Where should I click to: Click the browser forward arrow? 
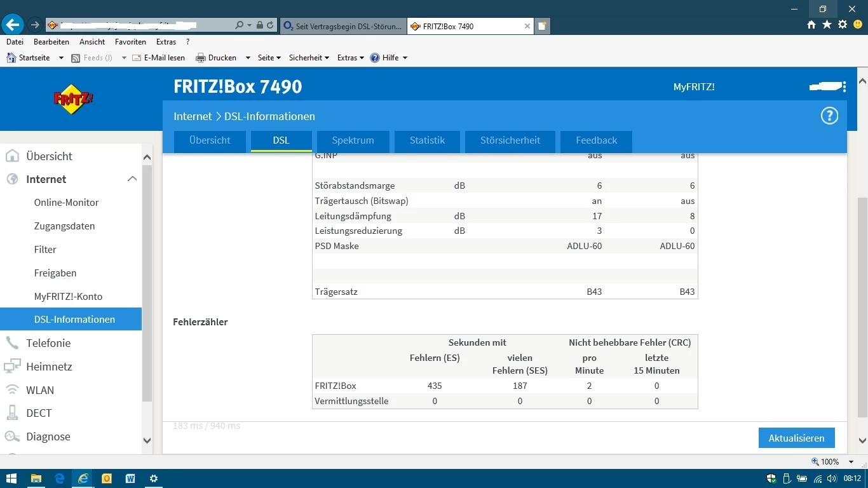[36, 25]
